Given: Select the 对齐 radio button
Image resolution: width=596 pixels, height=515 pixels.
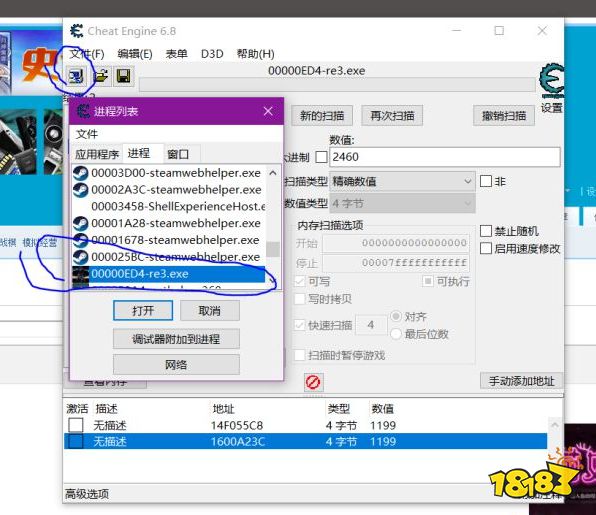Looking at the screenshot, I should click(396, 316).
